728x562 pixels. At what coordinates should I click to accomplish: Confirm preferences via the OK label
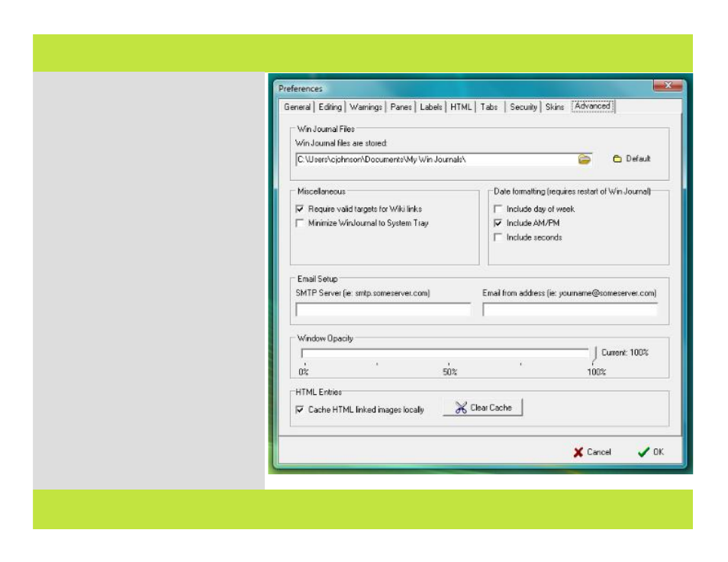(x=659, y=452)
